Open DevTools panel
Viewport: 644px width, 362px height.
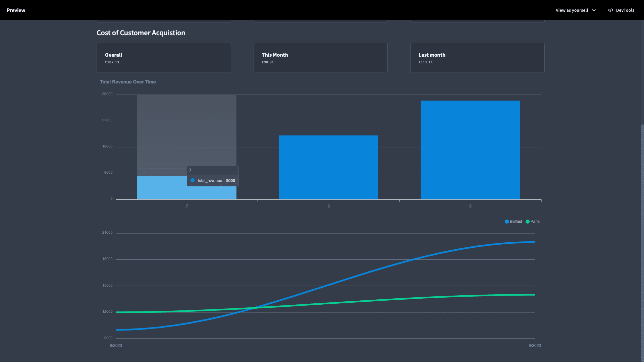click(x=621, y=10)
